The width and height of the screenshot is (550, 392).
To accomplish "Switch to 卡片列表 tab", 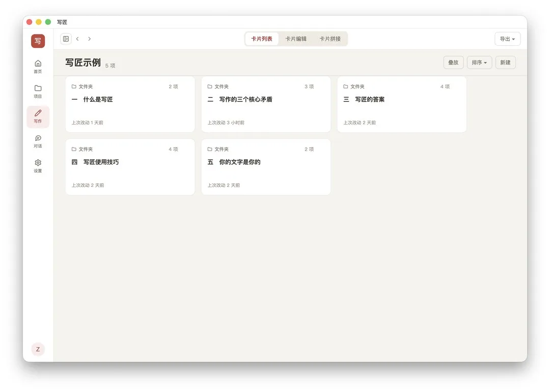I will click(x=262, y=39).
